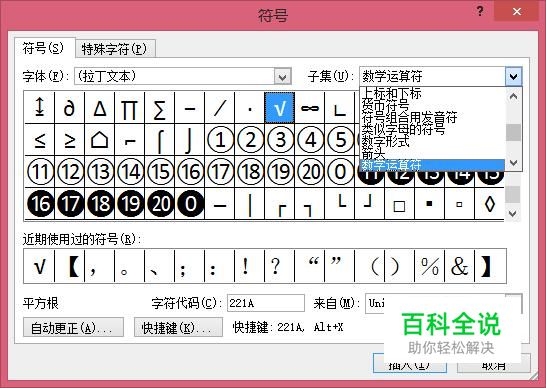This screenshot has height=388, width=546.
Task: Select the white circled number 1
Action: [x=220, y=140]
